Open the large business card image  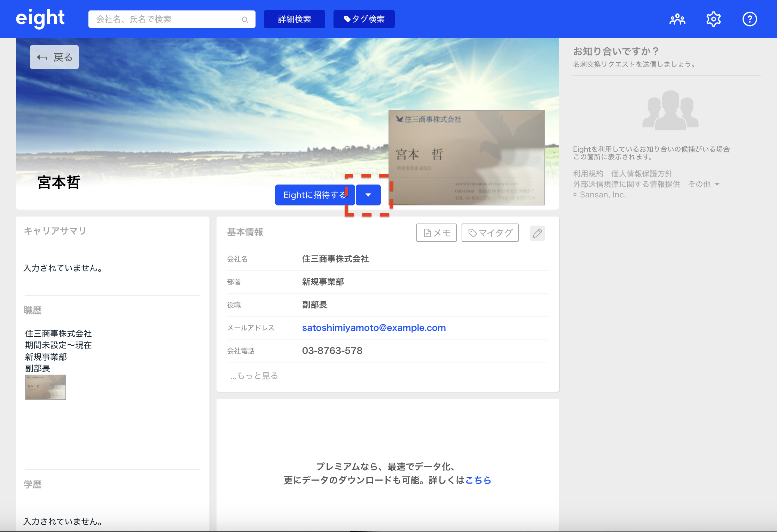tap(466, 157)
